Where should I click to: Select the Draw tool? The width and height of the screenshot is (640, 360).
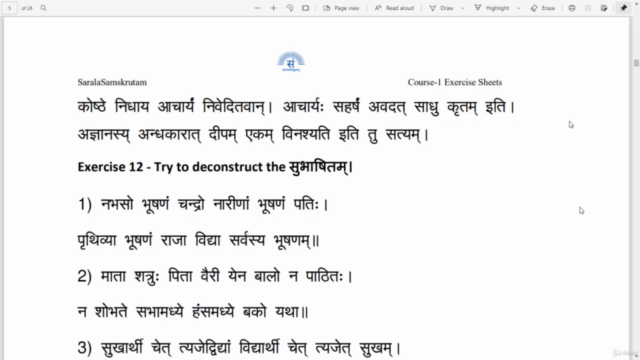coord(441,8)
